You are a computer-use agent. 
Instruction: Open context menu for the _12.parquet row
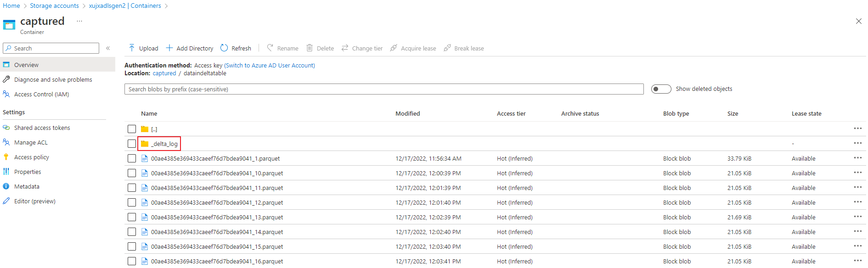coord(857,202)
